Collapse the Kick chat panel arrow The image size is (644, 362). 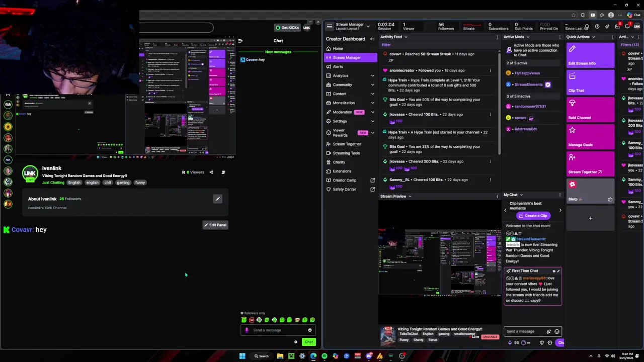tap(240, 41)
